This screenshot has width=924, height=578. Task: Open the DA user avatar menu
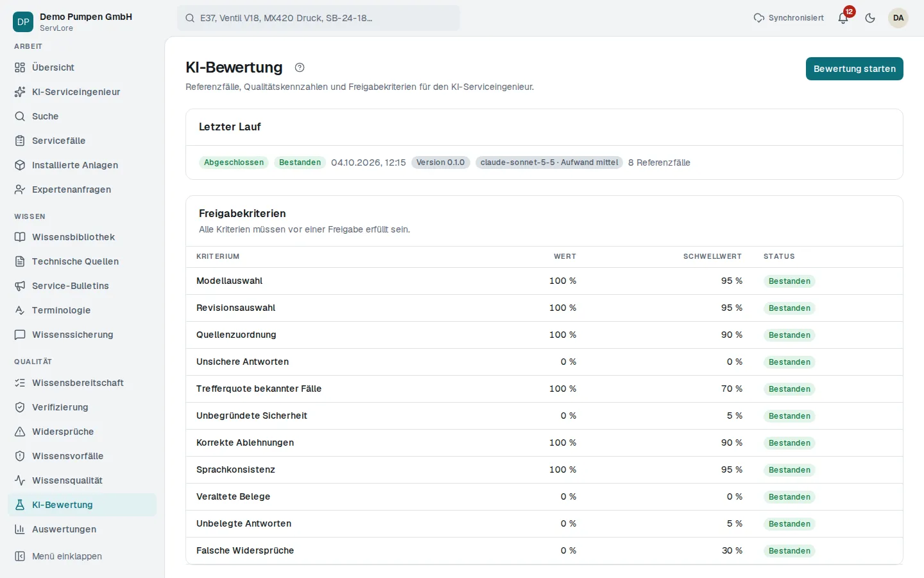point(898,18)
